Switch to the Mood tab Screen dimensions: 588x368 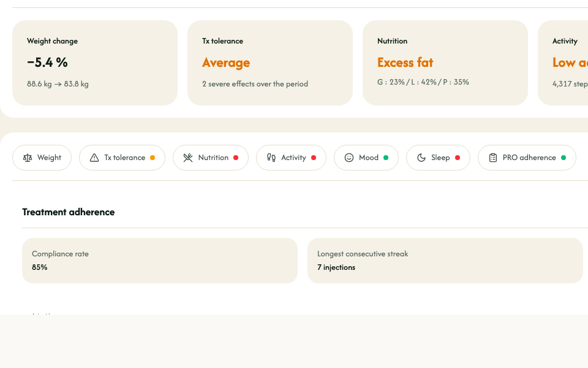tap(368, 158)
